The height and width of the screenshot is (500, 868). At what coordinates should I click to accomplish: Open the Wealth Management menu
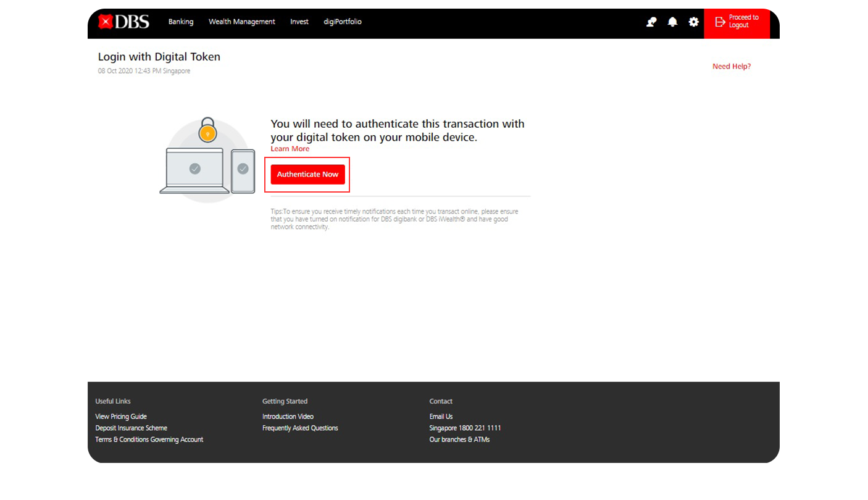(242, 22)
